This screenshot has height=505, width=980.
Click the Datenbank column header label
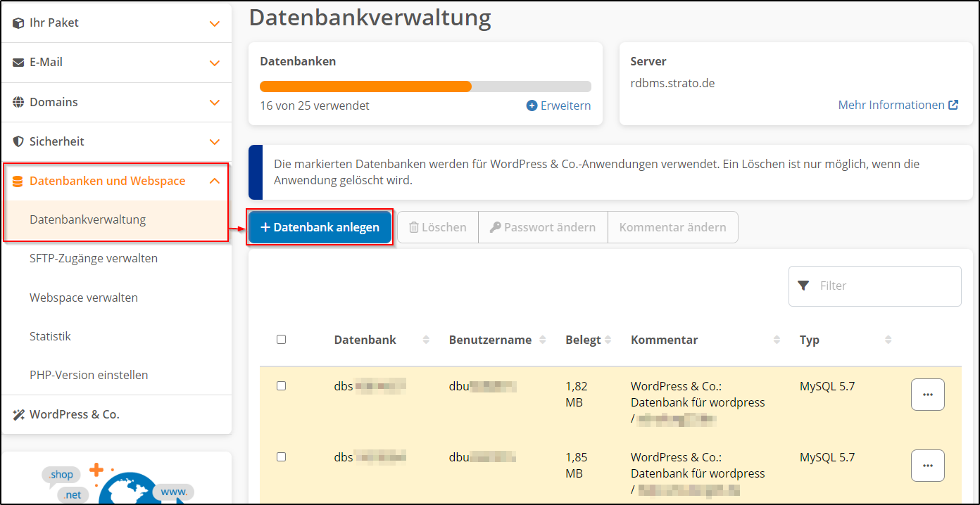click(365, 340)
